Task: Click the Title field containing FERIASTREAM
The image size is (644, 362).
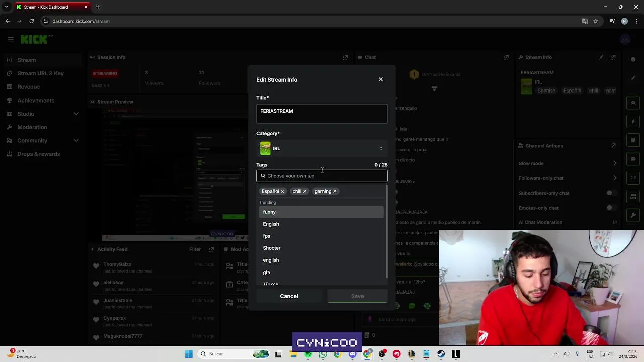Action: click(321, 114)
